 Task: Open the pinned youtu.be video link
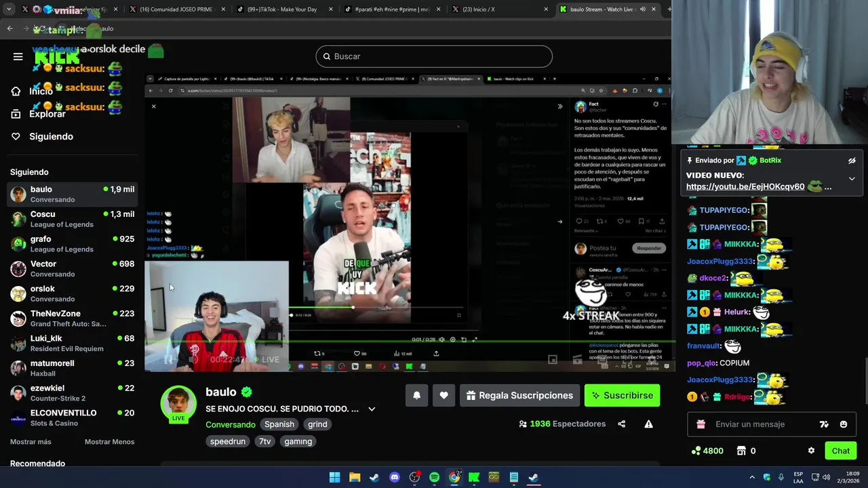click(745, 186)
